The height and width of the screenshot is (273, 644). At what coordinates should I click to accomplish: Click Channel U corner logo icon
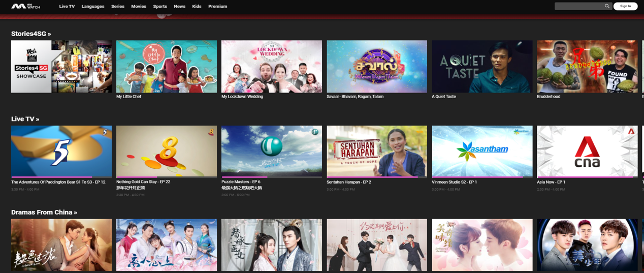click(x=315, y=132)
